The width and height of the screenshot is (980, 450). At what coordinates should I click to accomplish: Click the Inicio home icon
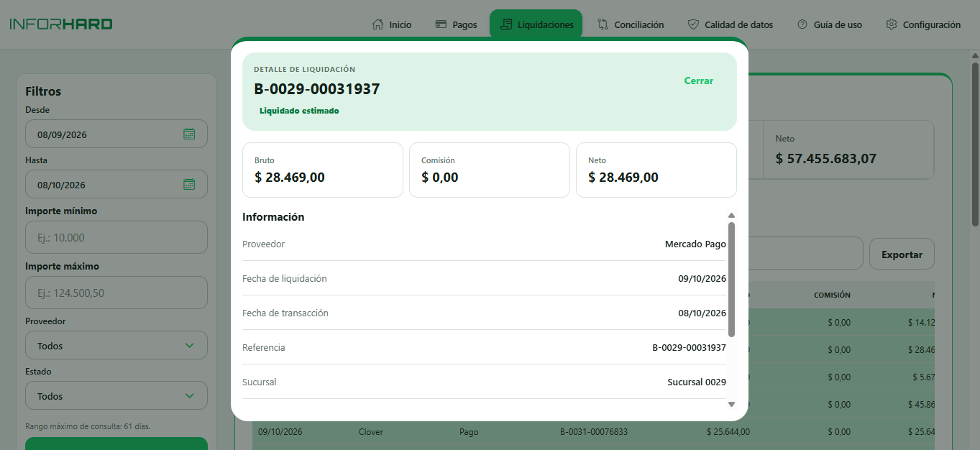[x=377, y=24]
